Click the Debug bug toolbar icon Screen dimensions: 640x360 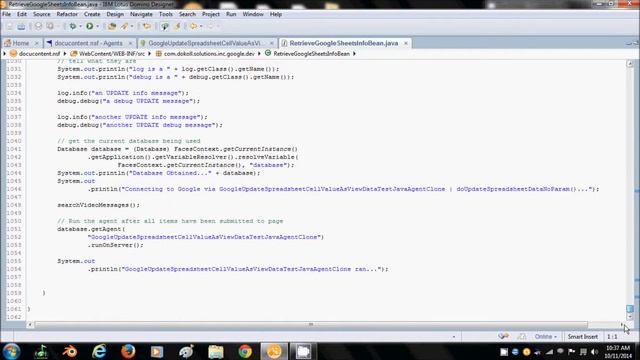(73, 26)
